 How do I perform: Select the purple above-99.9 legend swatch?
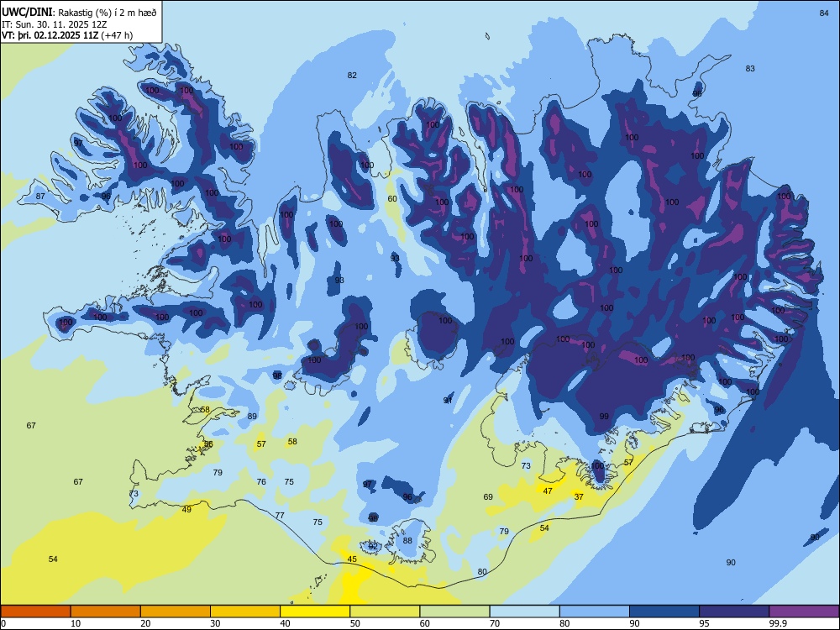(x=804, y=612)
